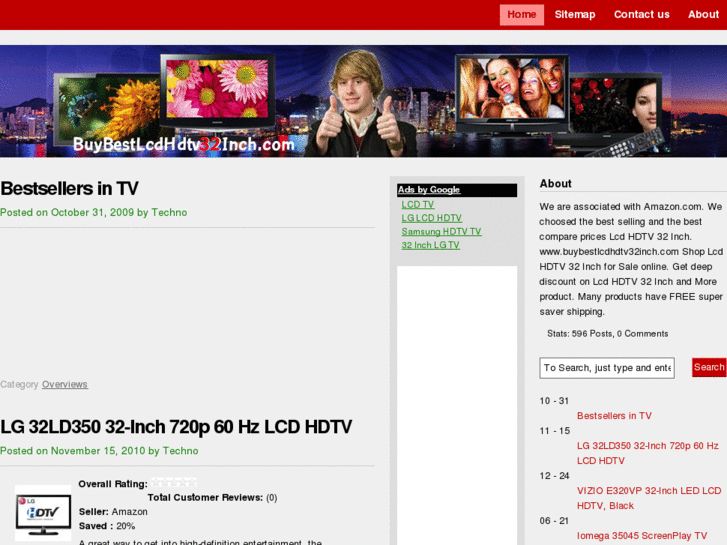This screenshot has height=545, width=727.
Task: Open sidebar link Bestsellers in TV
Action: coord(614,416)
